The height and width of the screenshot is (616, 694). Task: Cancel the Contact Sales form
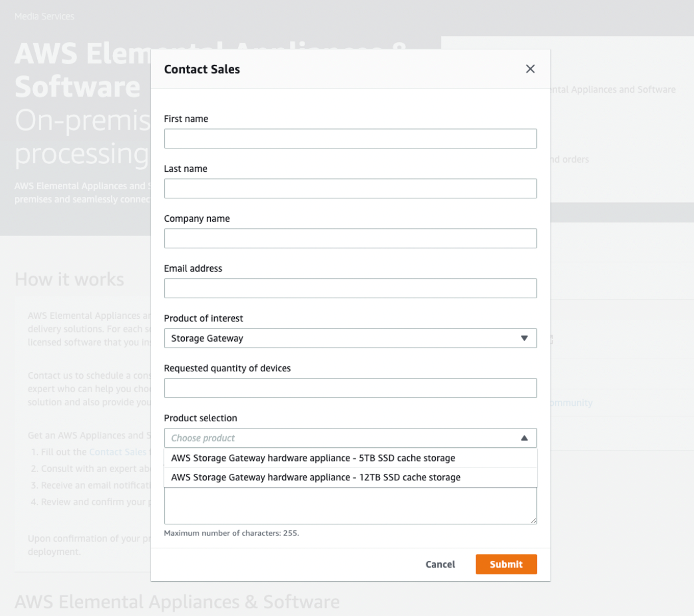click(440, 564)
